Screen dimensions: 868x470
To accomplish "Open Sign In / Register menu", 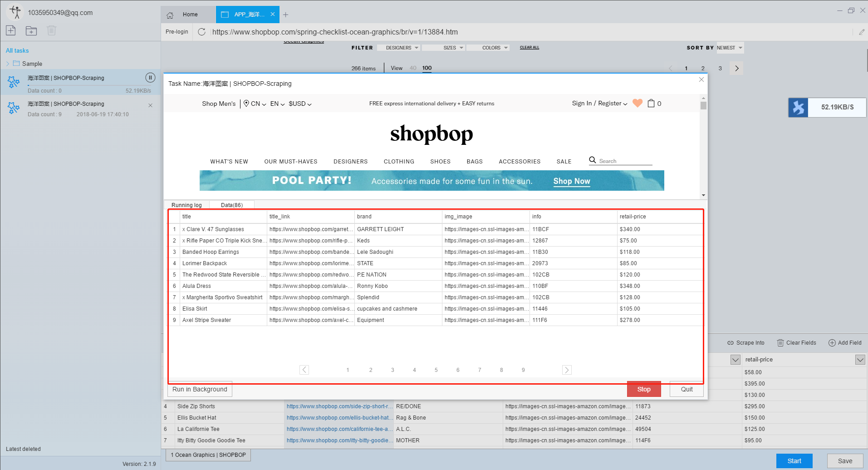I will pos(599,103).
